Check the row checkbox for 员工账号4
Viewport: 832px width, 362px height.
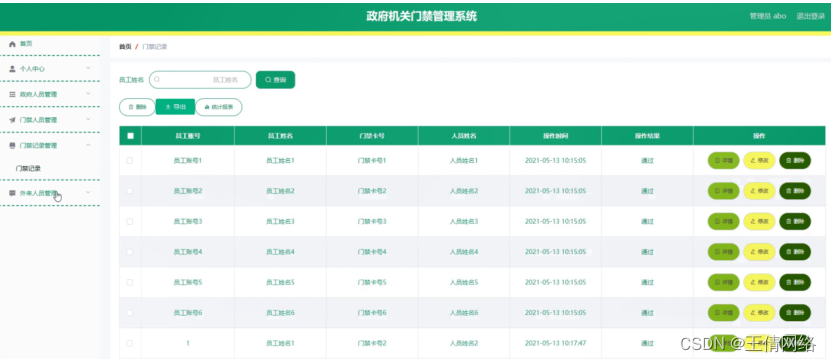(130, 252)
